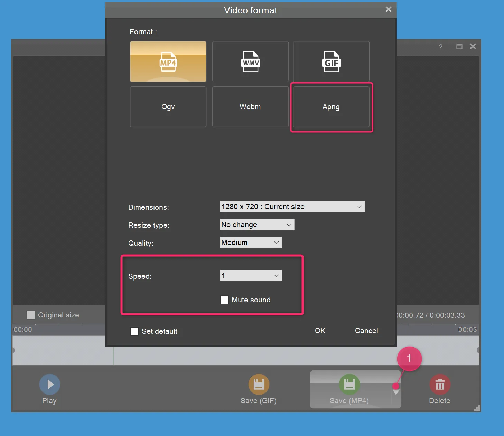Viewport: 504px width, 436px height.
Task: Select the MP4 format icon
Action: (168, 61)
